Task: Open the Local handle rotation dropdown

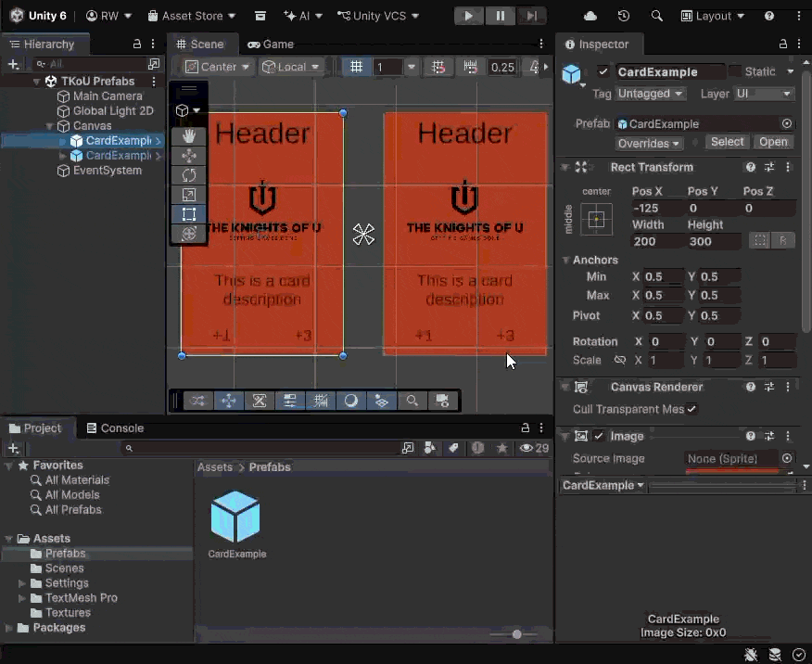Action: pyautogui.click(x=290, y=67)
